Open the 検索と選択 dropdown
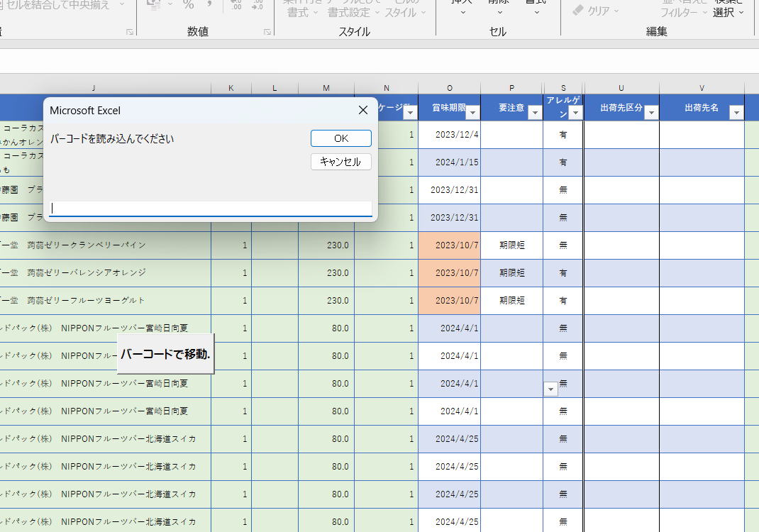The image size is (759, 532). tap(728, 13)
